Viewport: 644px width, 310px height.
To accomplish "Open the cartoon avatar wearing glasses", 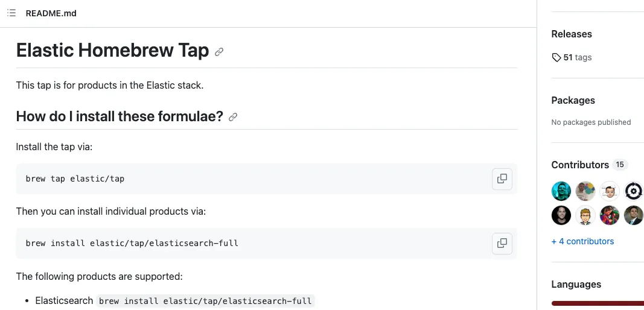I will pos(585,215).
